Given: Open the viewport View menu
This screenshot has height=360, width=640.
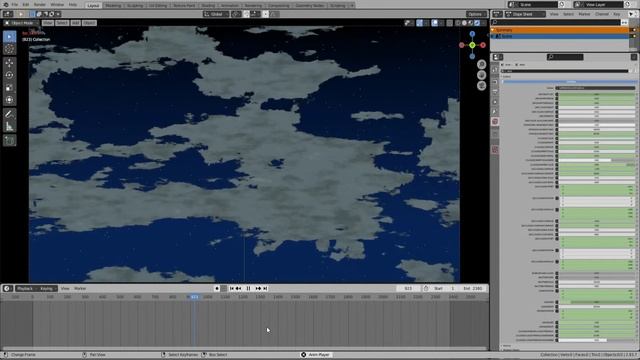Looking at the screenshot, I should [48, 23].
